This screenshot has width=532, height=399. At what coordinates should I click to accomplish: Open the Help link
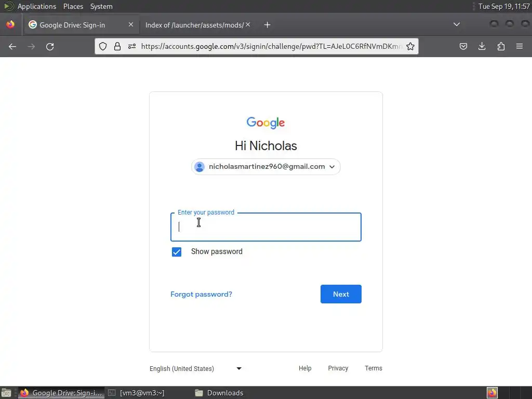305,368
